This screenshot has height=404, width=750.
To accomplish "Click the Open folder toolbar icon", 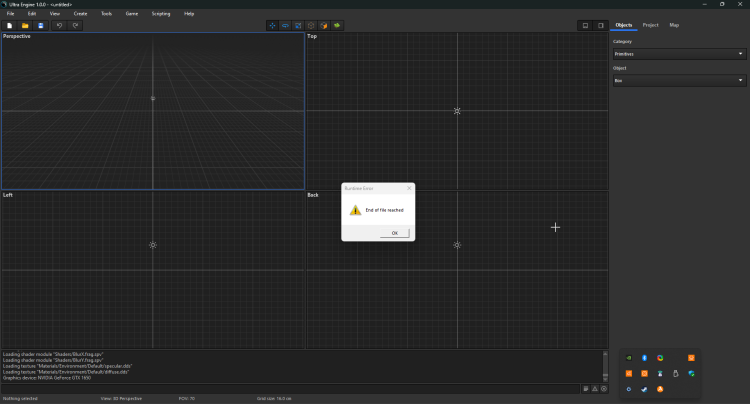I will 25,25.
